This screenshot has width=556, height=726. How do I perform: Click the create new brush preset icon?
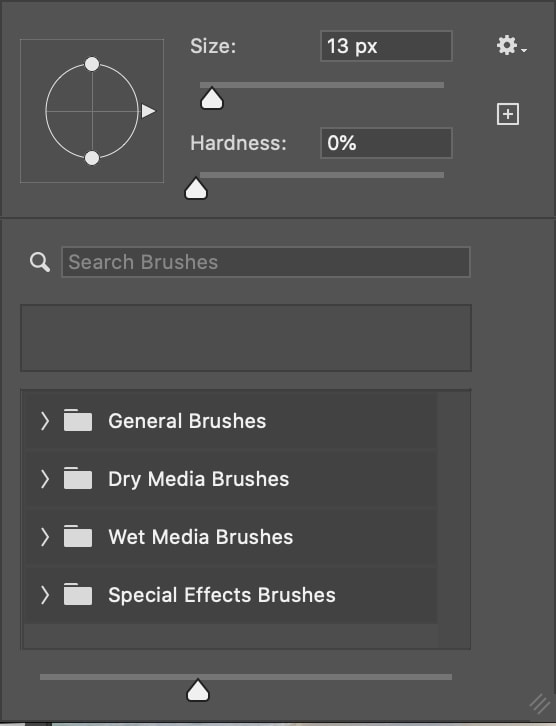(x=508, y=114)
